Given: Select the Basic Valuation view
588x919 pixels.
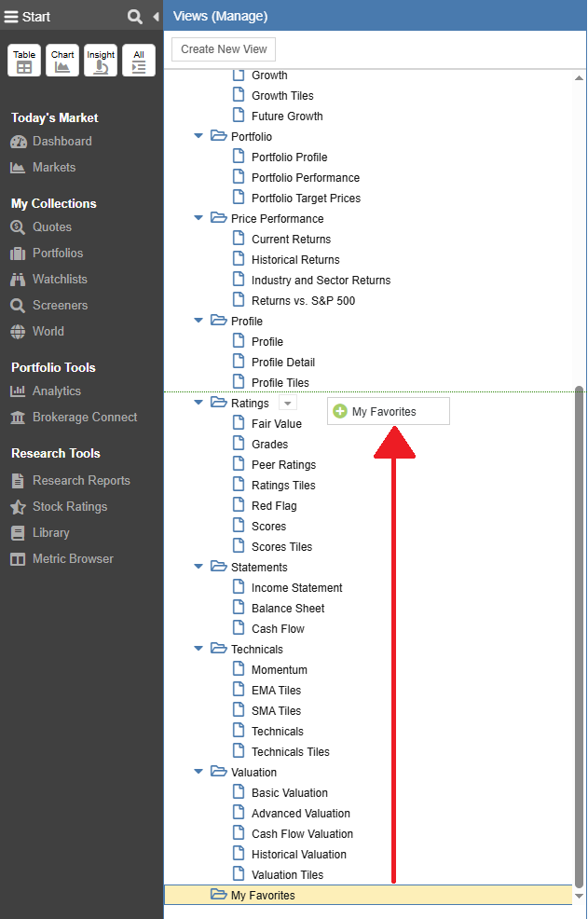Looking at the screenshot, I should [x=290, y=793].
